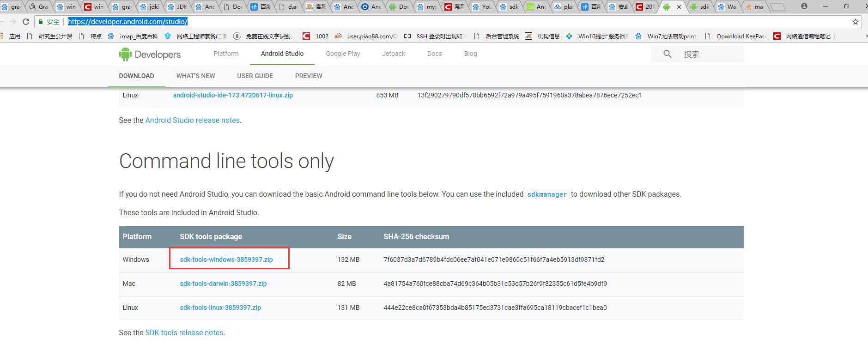Click the address bar URL
The height and width of the screenshot is (350, 868).
pos(127,22)
